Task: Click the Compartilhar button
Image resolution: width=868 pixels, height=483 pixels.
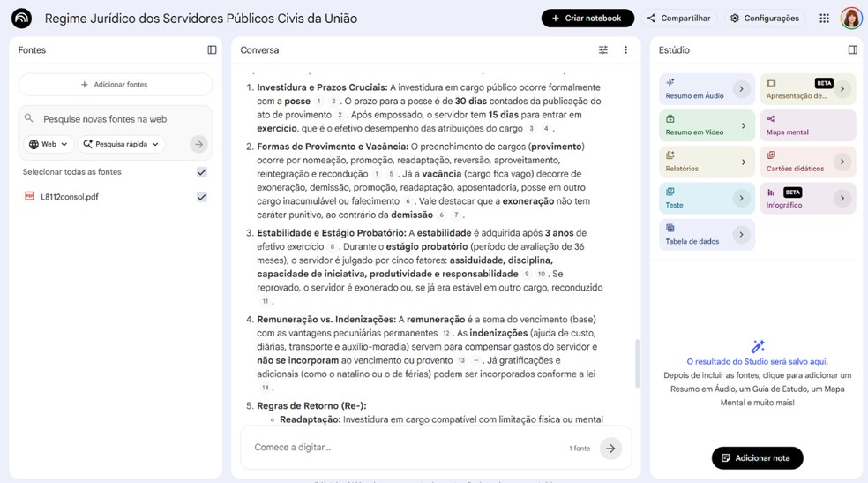Action: click(679, 19)
